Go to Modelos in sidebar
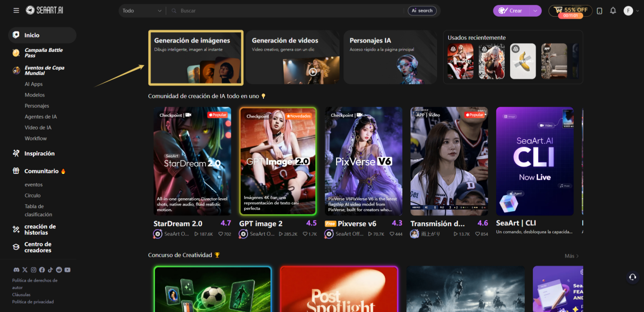This screenshot has width=644, height=312. pos(35,95)
